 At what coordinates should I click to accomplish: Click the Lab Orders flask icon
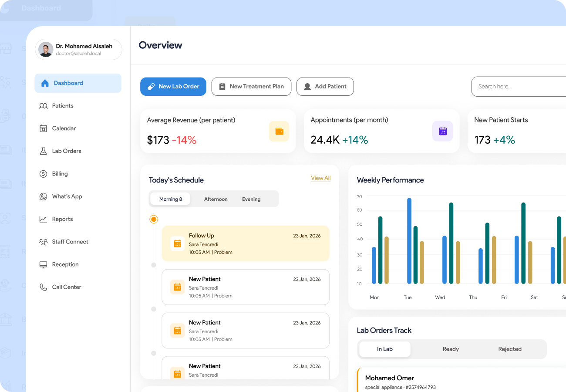(x=43, y=151)
